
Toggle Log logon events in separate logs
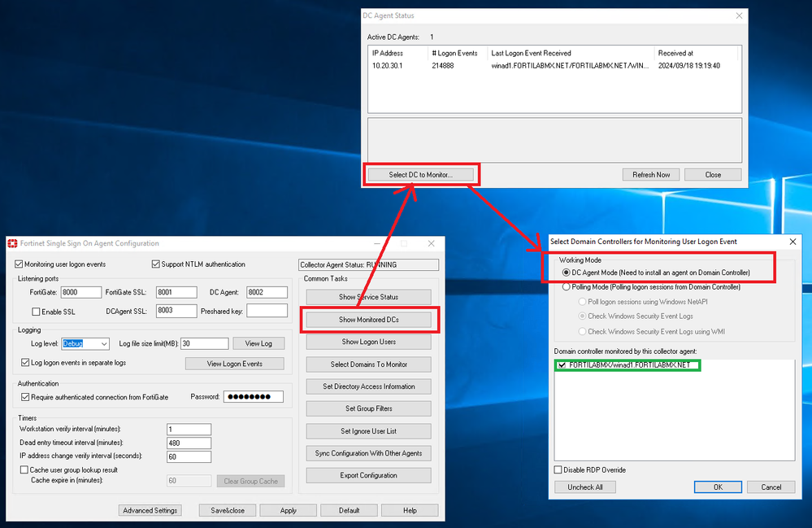25,363
